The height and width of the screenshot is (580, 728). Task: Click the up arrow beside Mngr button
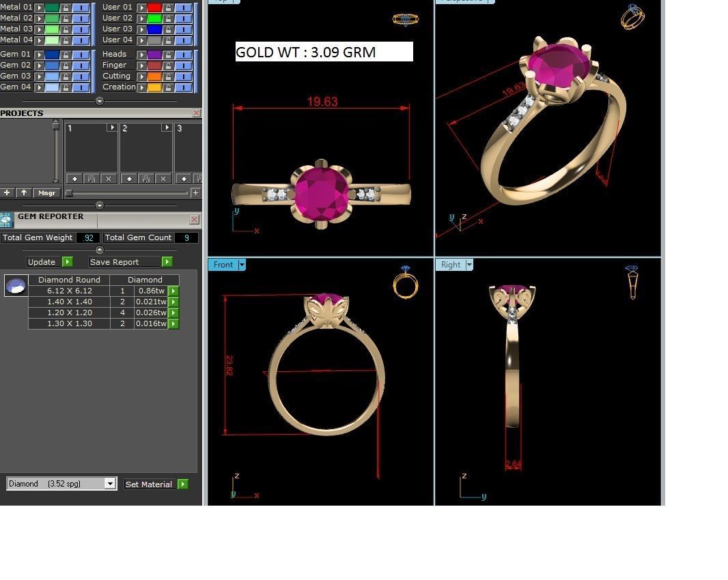[24, 192]
